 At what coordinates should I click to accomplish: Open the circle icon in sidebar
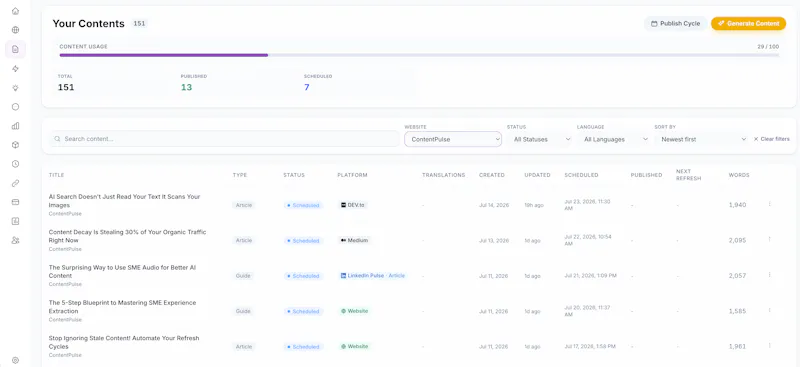[15, 107]
